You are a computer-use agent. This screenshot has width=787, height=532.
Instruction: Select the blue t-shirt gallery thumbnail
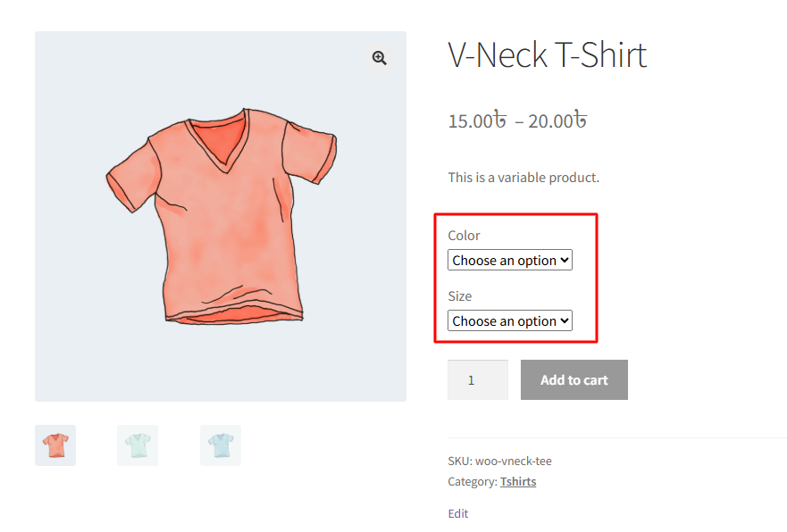[221, 445]
